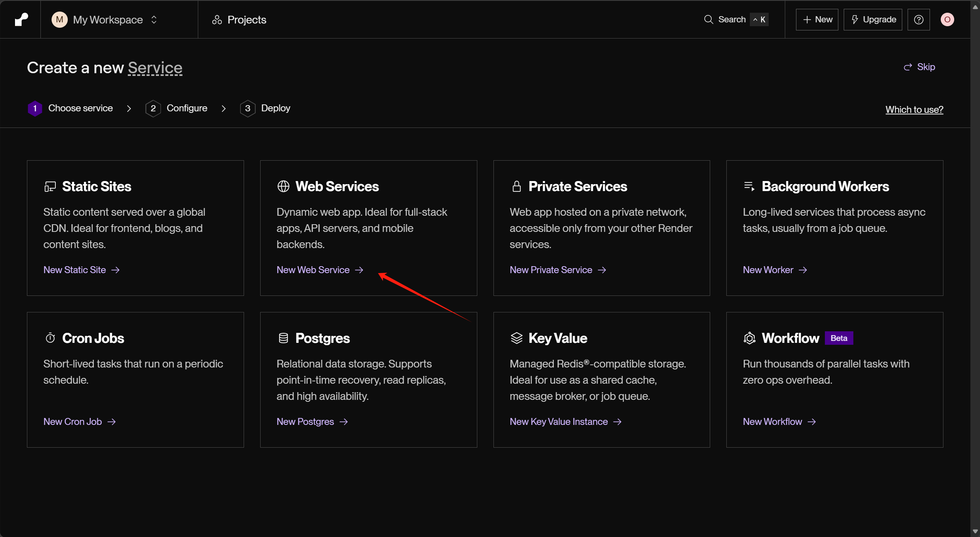Click the Upgrade button
This screenshot has width=980, height=537.
(873, 20)
